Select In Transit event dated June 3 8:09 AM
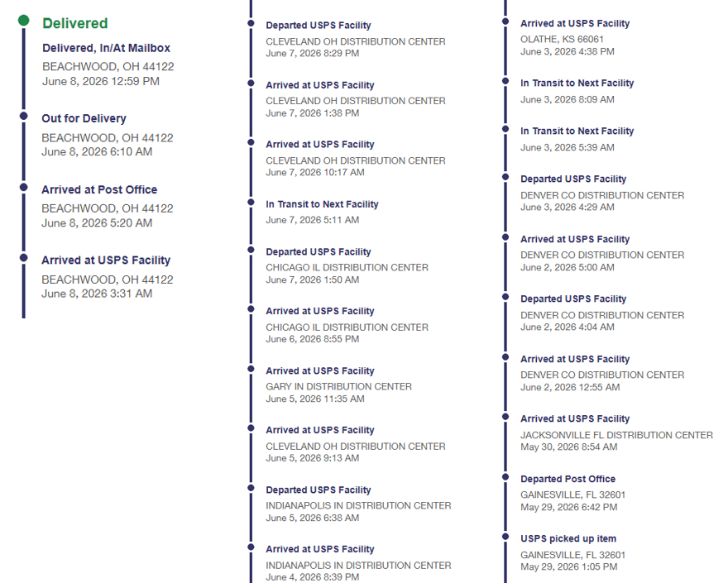 point(577,84)
